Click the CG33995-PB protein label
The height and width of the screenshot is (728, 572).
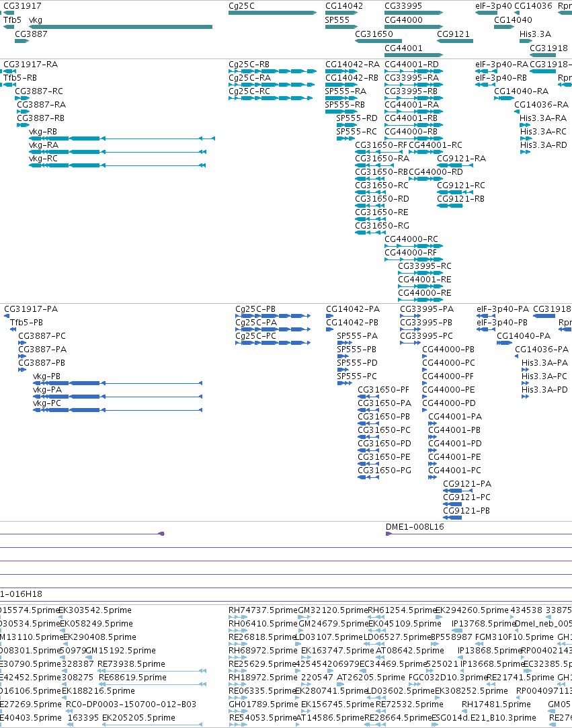[x=426, y=323]
